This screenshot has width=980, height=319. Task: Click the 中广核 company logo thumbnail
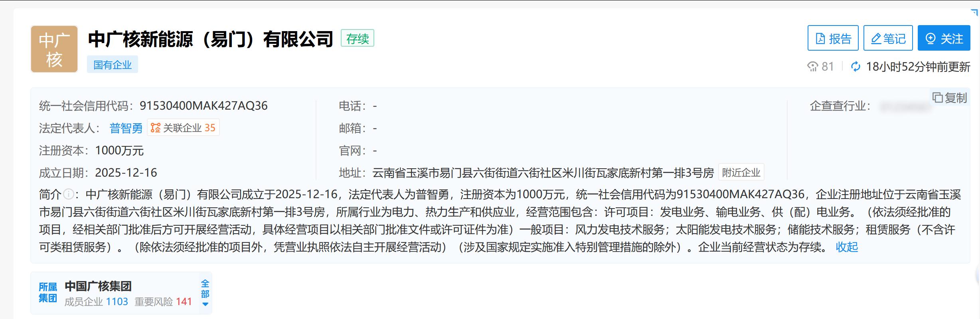tap(54, 49)
